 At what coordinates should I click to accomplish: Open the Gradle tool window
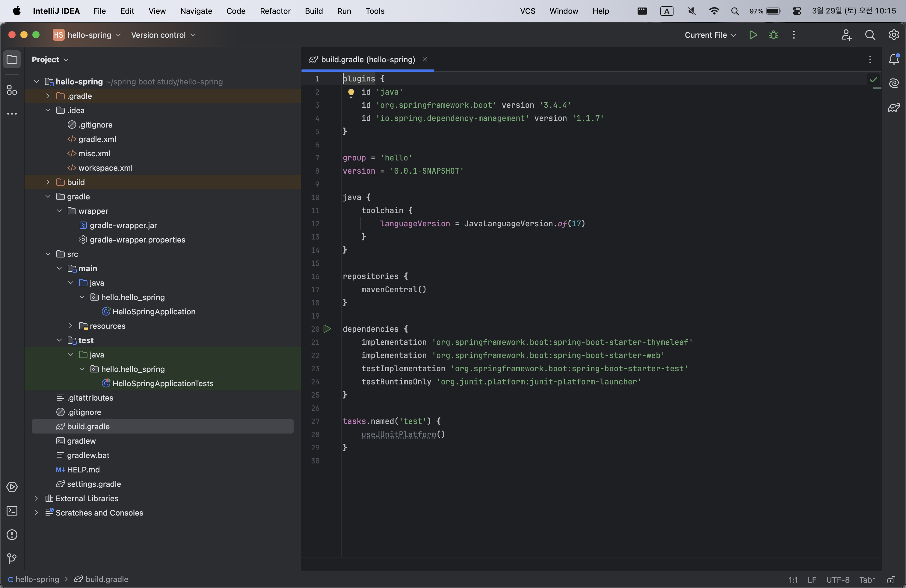(893, 108)
